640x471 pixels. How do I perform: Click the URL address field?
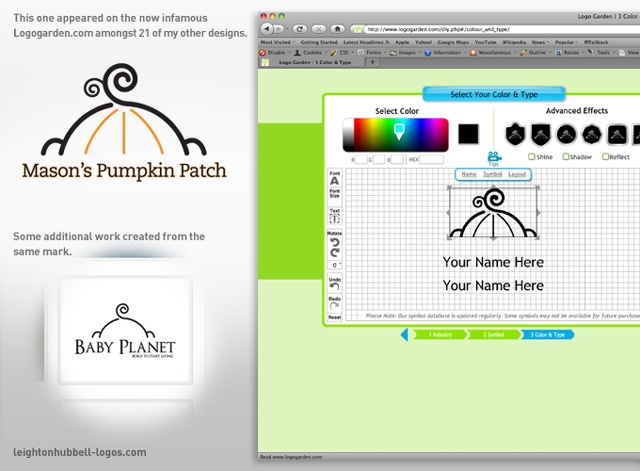[500, 29]
